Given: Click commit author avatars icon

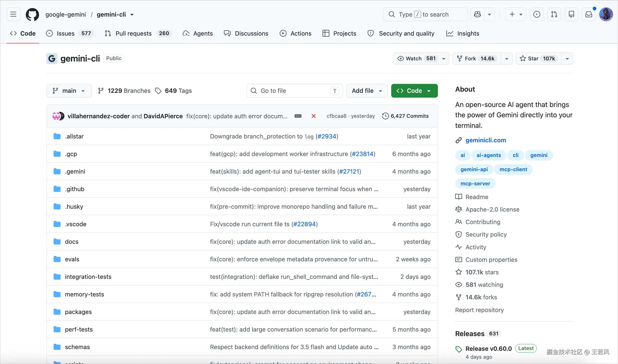Looking at the screenshot, I should (x=58, y=116).
